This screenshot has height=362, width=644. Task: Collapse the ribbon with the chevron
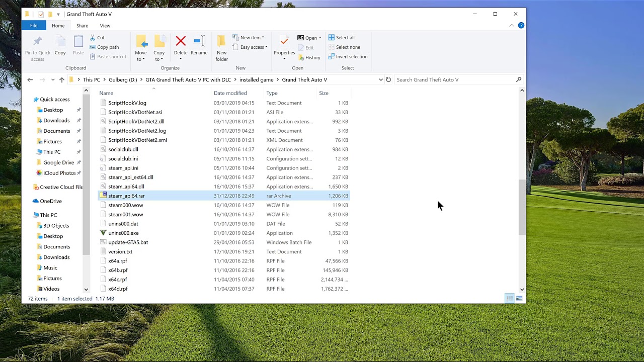[512, 26]
